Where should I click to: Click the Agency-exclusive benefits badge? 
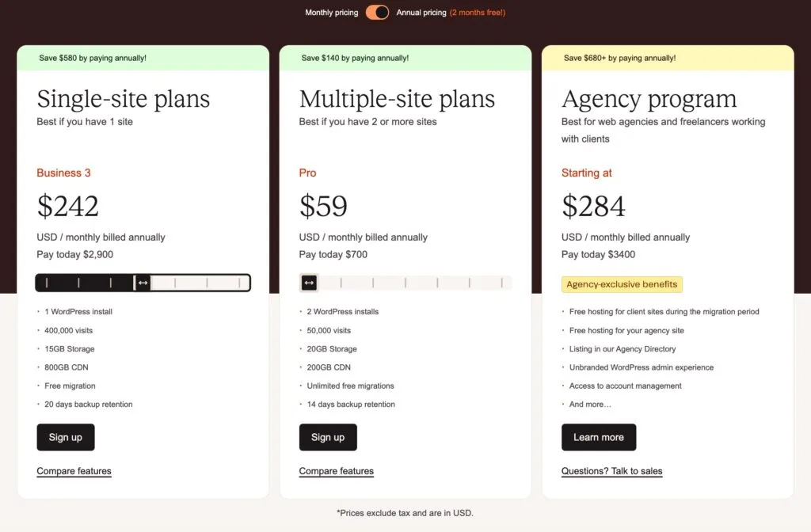[622, 284]
